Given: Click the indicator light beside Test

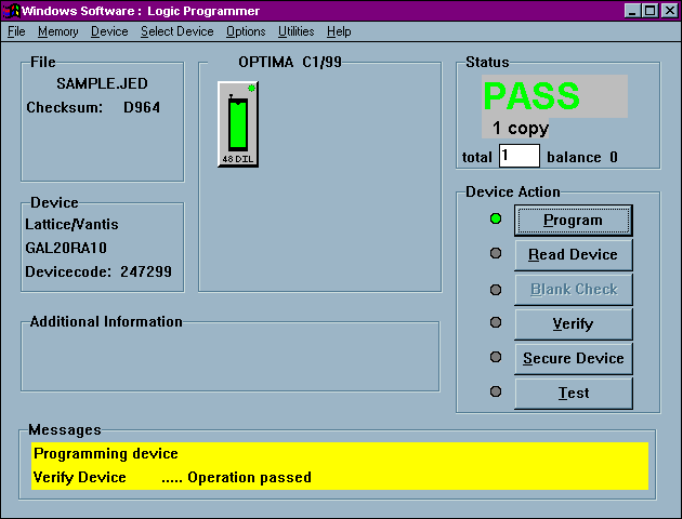Looking at the screenshot, I should click(x=495, y=392).
